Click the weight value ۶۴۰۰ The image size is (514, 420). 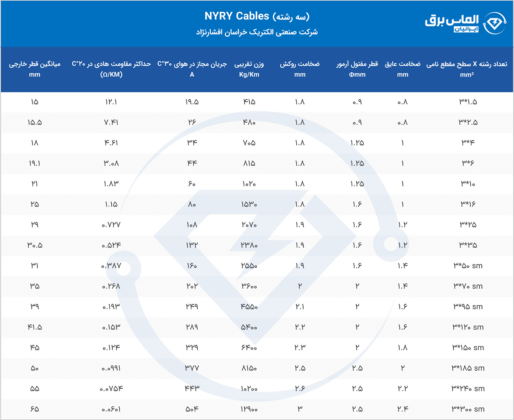coord(249,348)
